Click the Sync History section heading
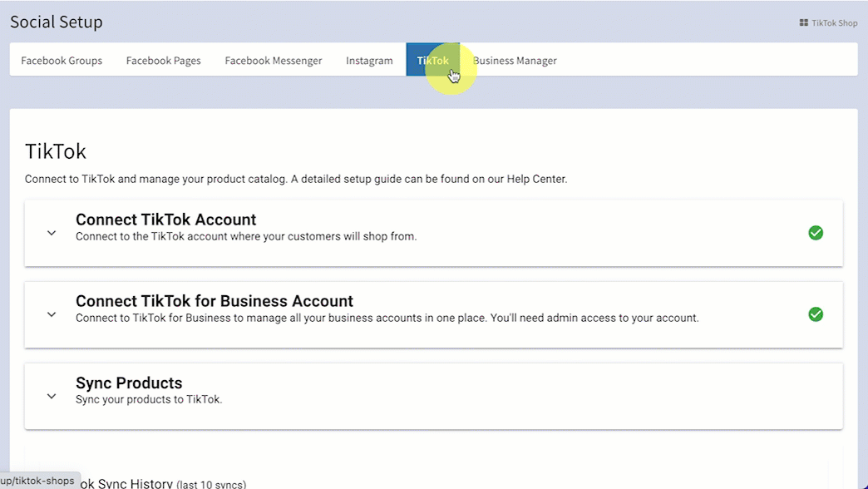This screenshot has width=868, height=489. (166, 483)
